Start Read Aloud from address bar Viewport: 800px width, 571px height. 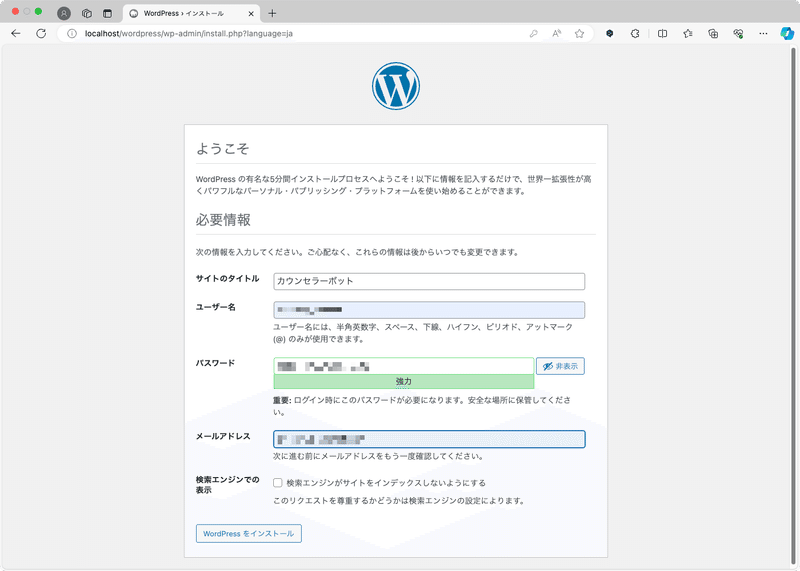tap(557, 34)
